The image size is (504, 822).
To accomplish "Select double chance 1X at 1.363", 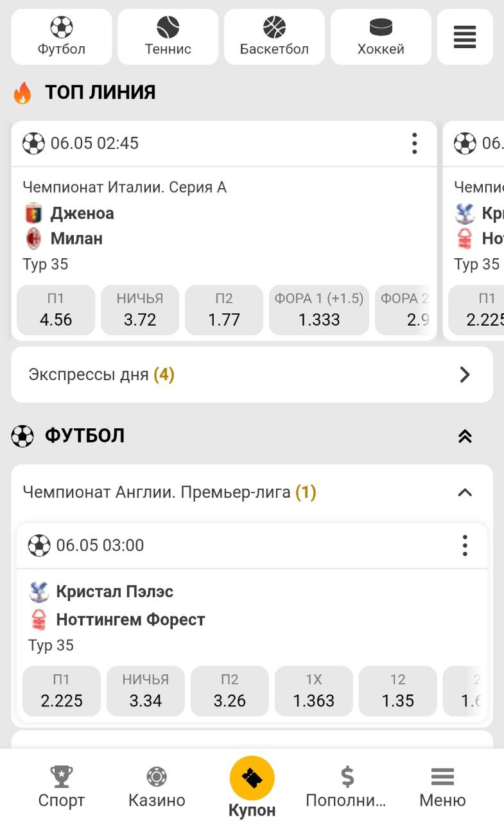I will [x=314, y=691].
